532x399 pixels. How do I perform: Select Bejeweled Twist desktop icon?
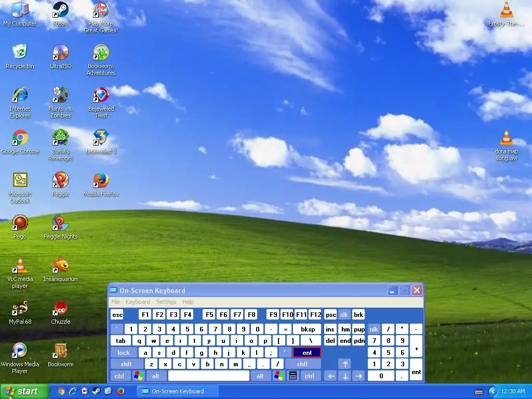(101, 102)
